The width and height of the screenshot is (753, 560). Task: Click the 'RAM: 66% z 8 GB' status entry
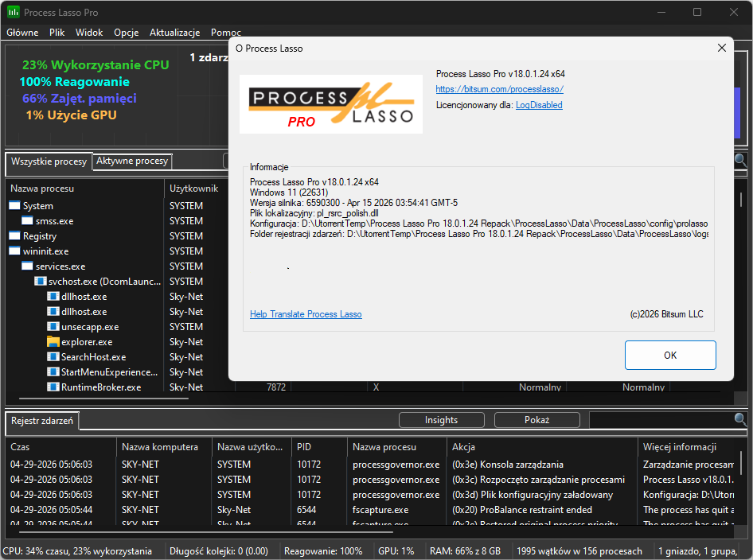465,551
